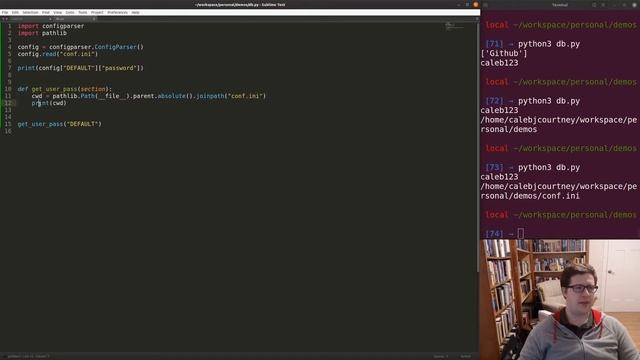This screenshot has width=640, height=360.
Task: Click line 2 'import pathlib'
Action: point(42,33)
